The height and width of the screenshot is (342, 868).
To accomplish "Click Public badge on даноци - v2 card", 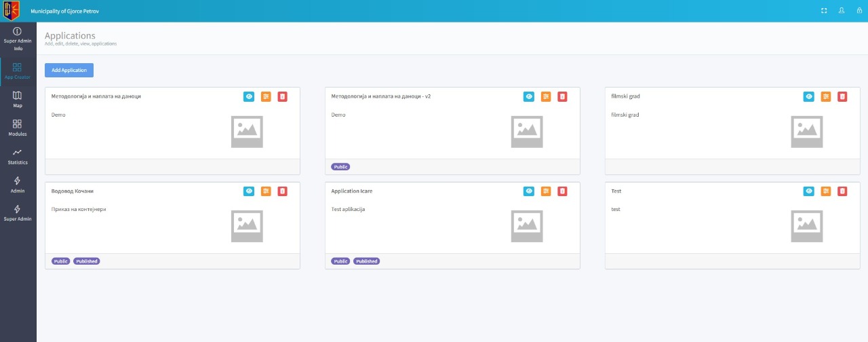I will pyautogui.click(x=340, y=166).
